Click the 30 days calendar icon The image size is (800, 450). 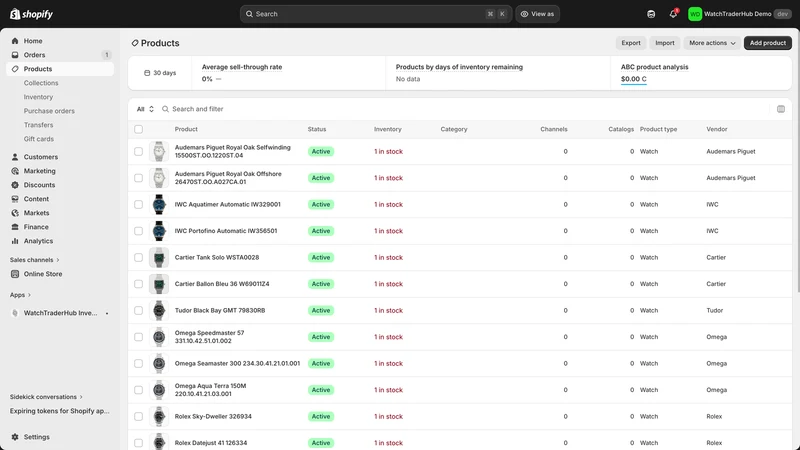coord(147,73)
